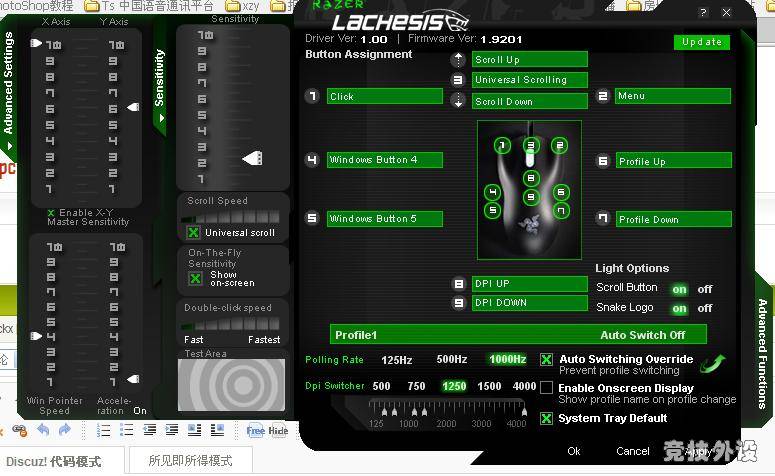The height and width of the screenshot is (476, 775).
Task: Open Windows Button 4 assignment dropdown
Action: coord(384,160)
